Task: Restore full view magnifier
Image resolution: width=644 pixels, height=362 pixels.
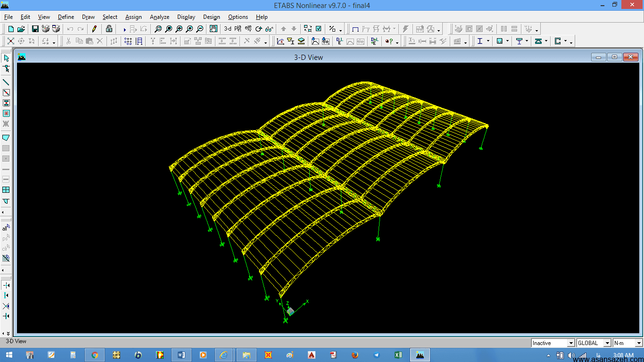Action: coord(169,29)
